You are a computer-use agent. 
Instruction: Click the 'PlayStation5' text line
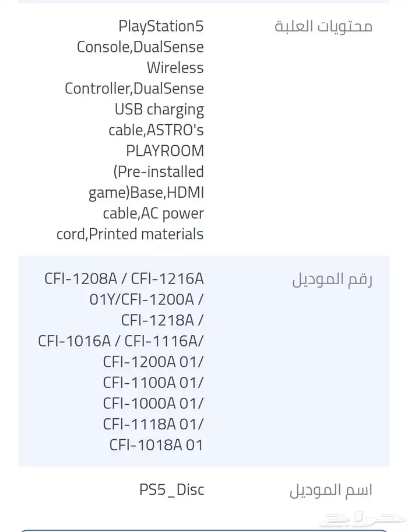(x=161, y=26)
